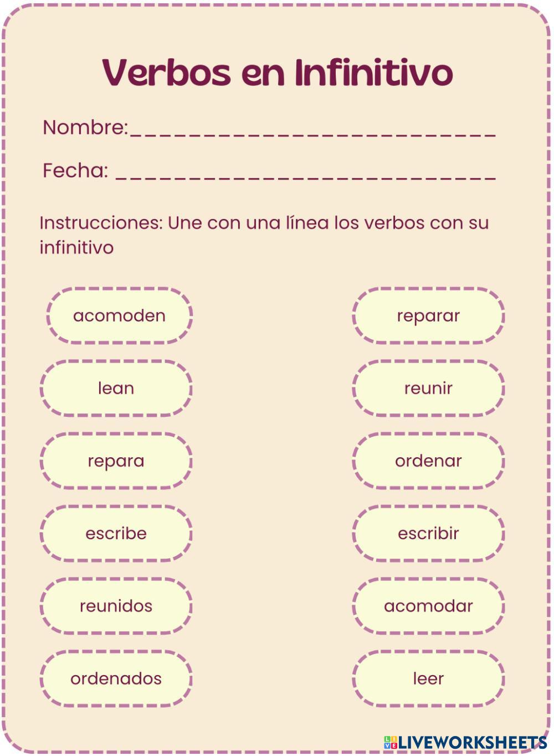
Task: Click the Instrucciones text paragraph
Action: [x=264, y=235]
